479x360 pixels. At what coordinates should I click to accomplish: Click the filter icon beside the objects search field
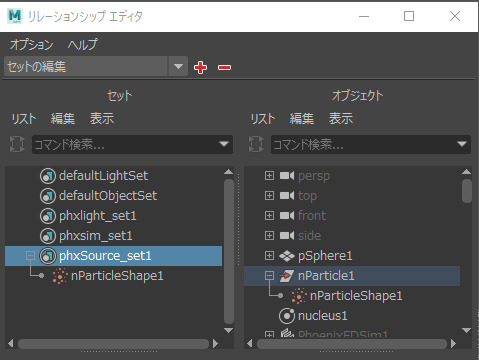coord(256,144)
